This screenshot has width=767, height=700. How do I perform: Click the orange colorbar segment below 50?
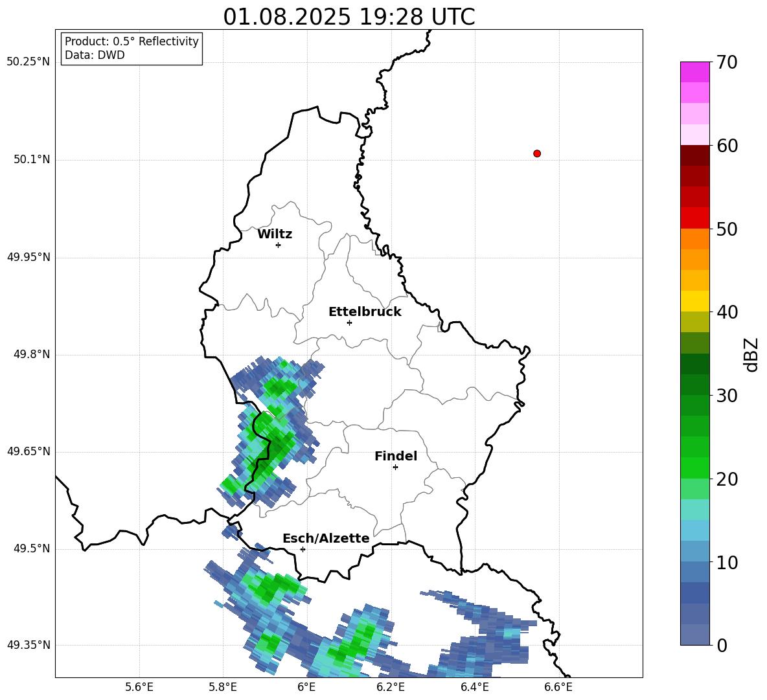tap(694, 238)
